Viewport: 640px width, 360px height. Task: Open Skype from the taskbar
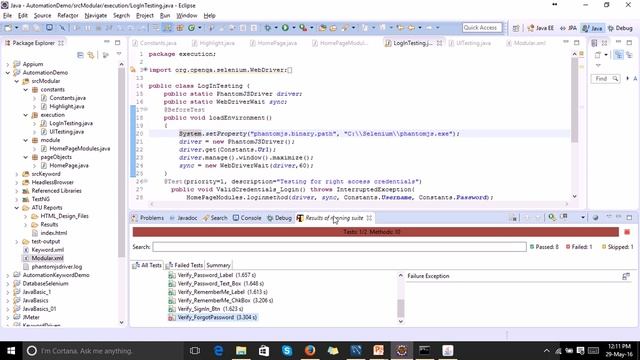click(287, 351)
